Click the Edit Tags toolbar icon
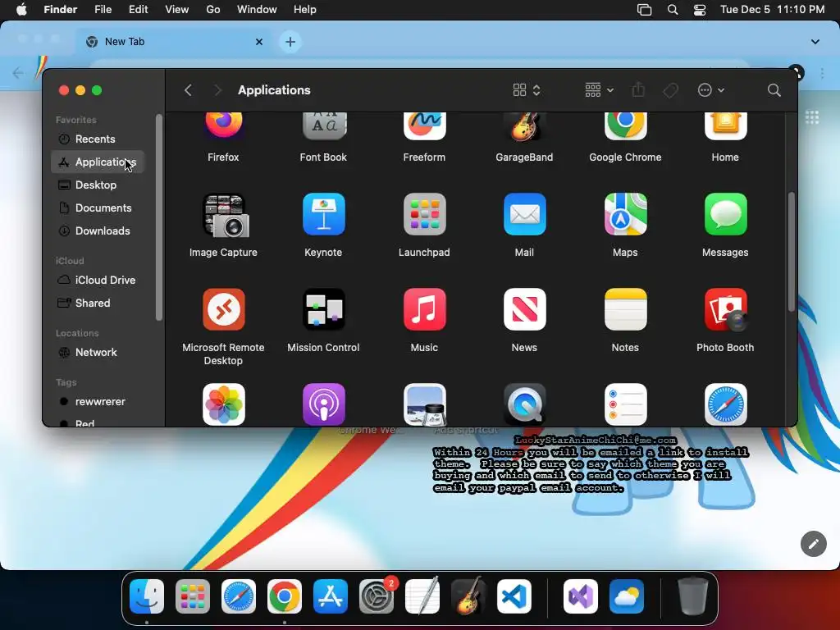840x630 pixels. pyautogui.click(x=670, y=90)
